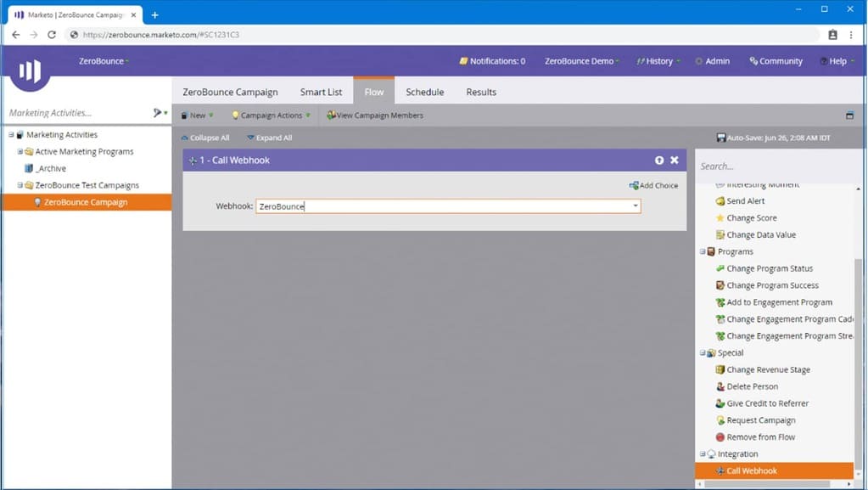Image resolution: width=868 pixels, height=490 pixels.
Task: Click the Auto-Save disk icon
Action: pos(720,138)
